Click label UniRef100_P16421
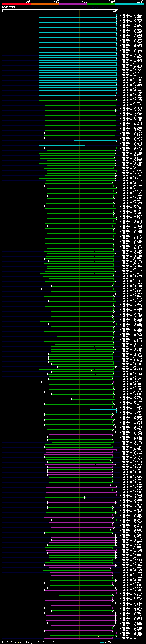146x644 pixels. (x=131, y=512)
